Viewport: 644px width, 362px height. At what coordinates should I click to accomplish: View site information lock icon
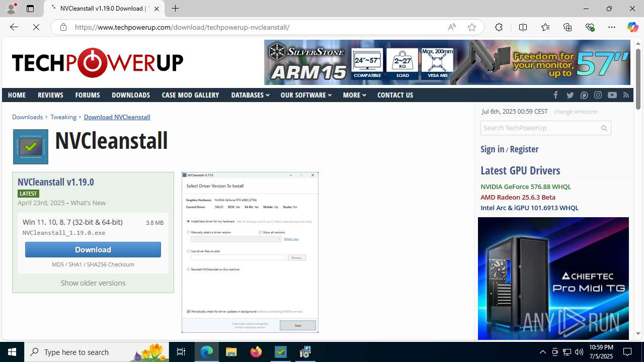tap(63, 27)
